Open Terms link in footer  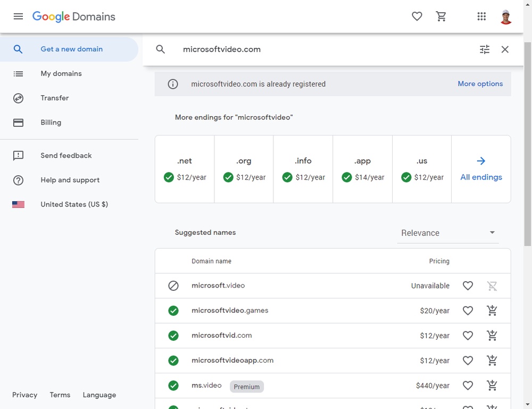coord(60,395)
